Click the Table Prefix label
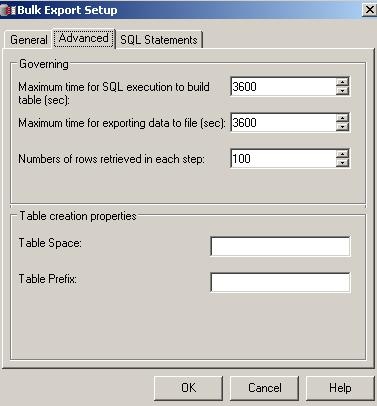Image resolution: width=377 pixels, height=406 pixels. 48,279
